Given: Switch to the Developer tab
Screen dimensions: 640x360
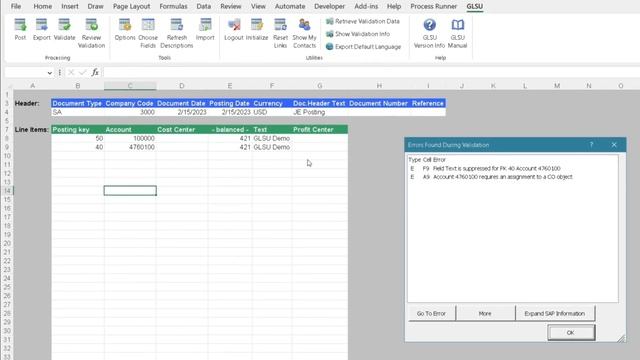Looking at the screenshot, I should pyautogui.click(x=329, y=7).
